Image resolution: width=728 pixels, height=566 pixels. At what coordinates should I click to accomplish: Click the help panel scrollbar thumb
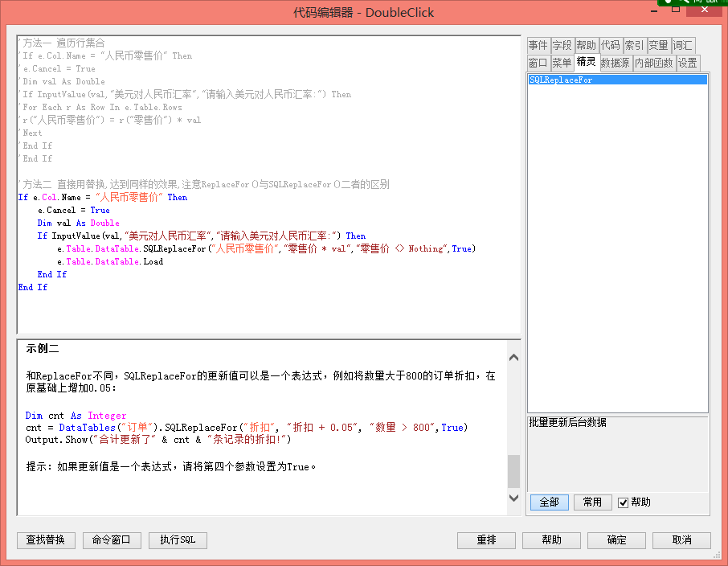pyautogui.click(x=513, y=471)
